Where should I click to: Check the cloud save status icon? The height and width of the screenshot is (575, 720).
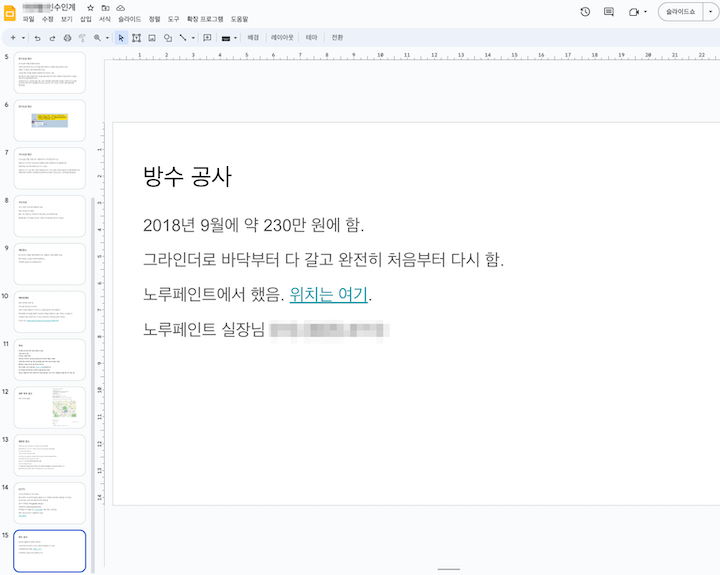pos(120,8)
